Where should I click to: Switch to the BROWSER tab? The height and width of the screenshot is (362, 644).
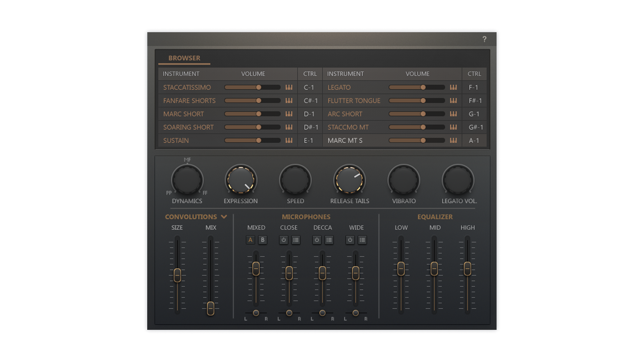tap(184, 58)
